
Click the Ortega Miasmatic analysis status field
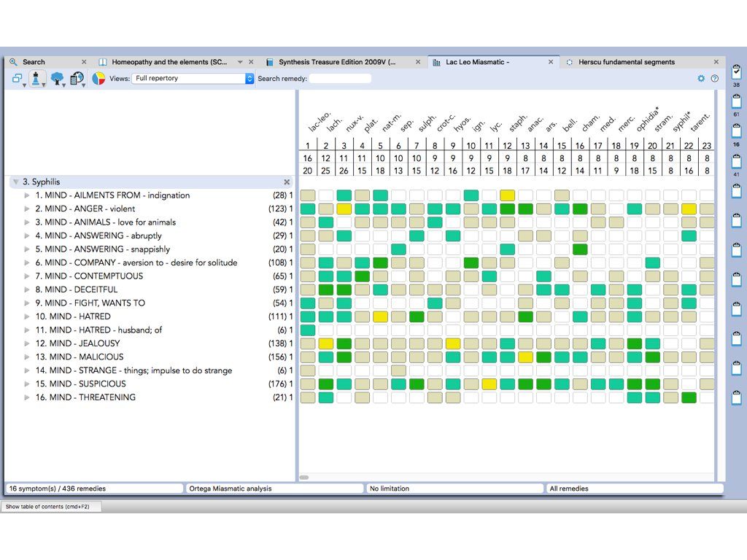[274, 489]
